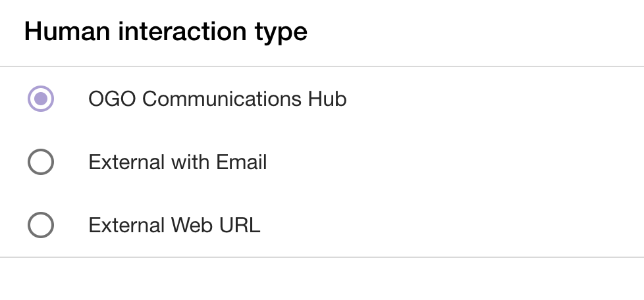Click the word URL in the third option
This screenshot has height=300, width=644.
(241, 226)
